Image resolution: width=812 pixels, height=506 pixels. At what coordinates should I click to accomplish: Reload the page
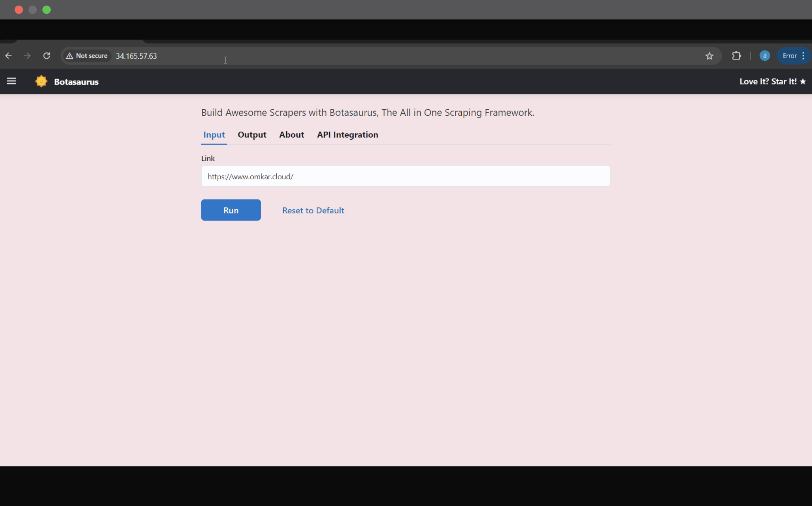(x=47, y=56)
